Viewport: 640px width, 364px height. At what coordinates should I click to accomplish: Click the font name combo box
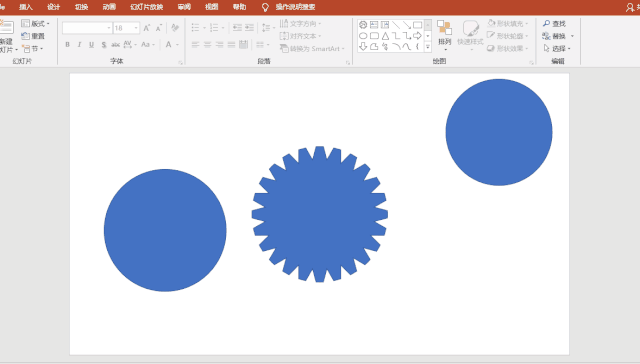87,28
